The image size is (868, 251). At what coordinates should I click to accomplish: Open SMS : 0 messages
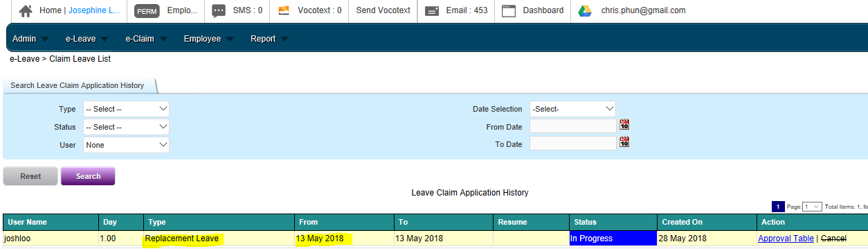pos(248,10)
